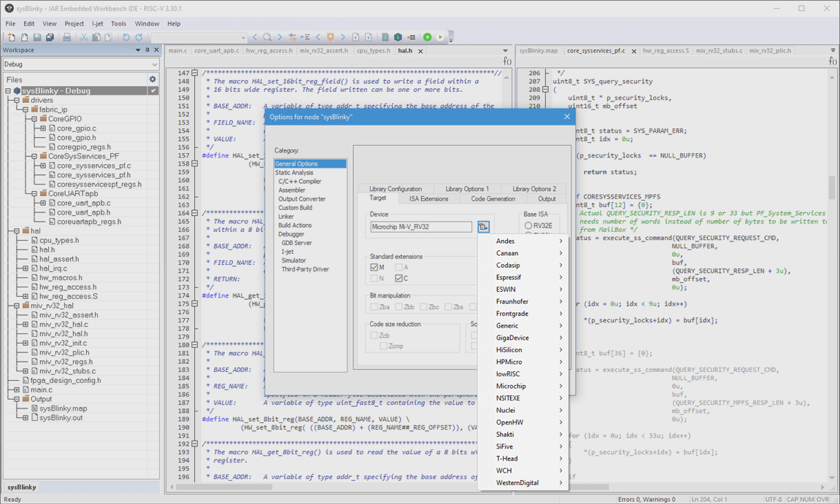The width and height of the screenshot is (840, 504).
Task: Click the Replace swap-arrows toolbar icon
Action: pos(293,37)
